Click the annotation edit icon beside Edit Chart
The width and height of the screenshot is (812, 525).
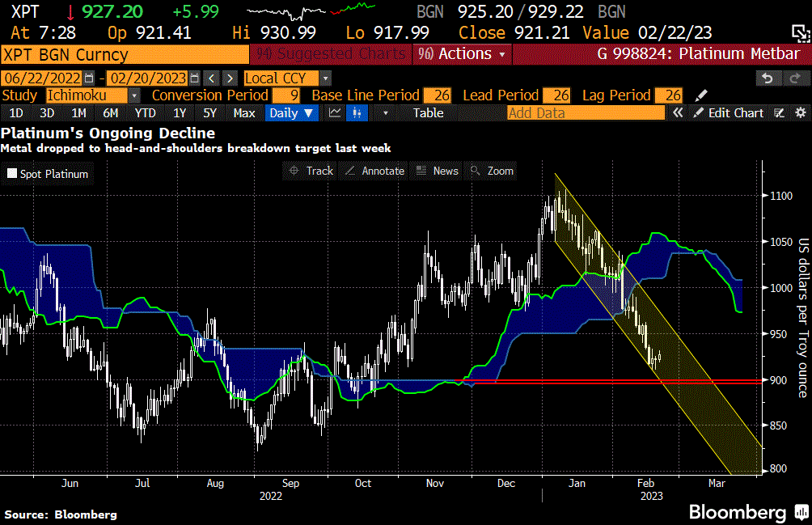coord(779,113)
